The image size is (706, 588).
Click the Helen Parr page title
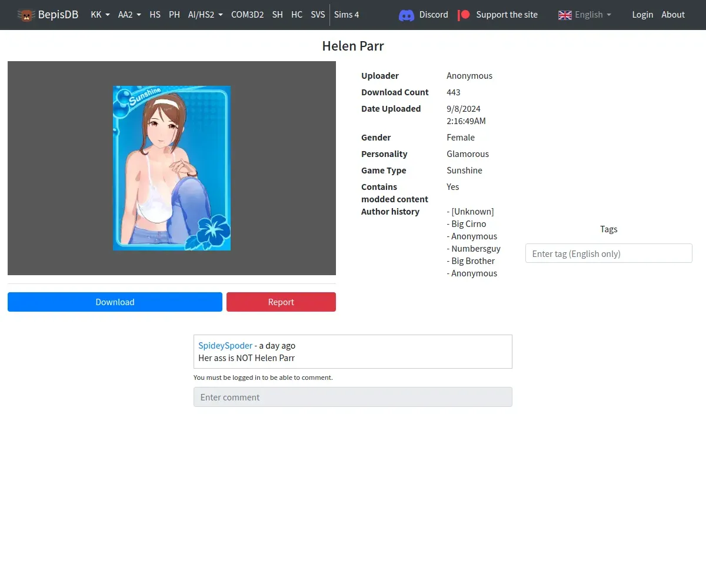pos(353,46)
